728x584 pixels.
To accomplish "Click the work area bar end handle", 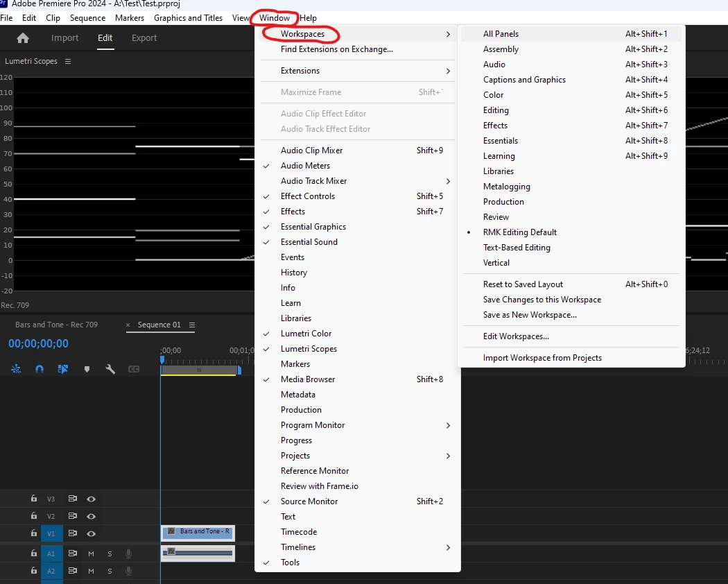I will point(239,370).
